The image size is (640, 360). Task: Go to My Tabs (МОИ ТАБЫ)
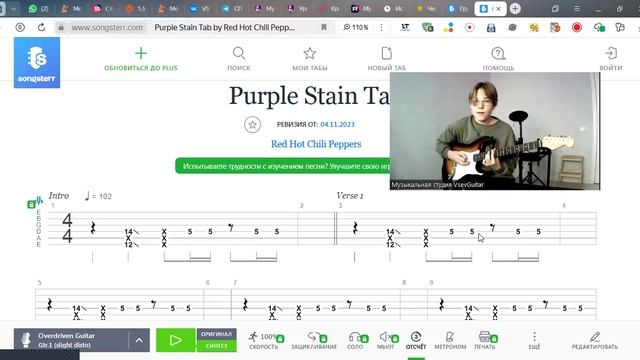(x=310, y=60)
